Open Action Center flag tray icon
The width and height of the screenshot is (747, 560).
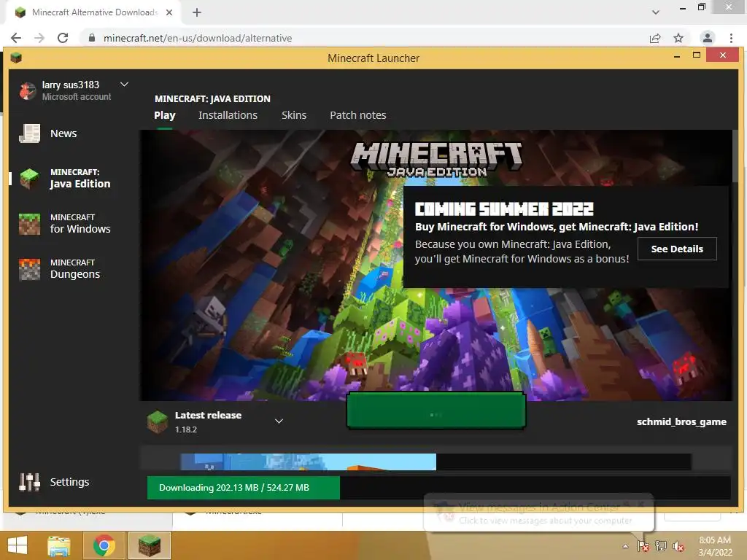643,546
